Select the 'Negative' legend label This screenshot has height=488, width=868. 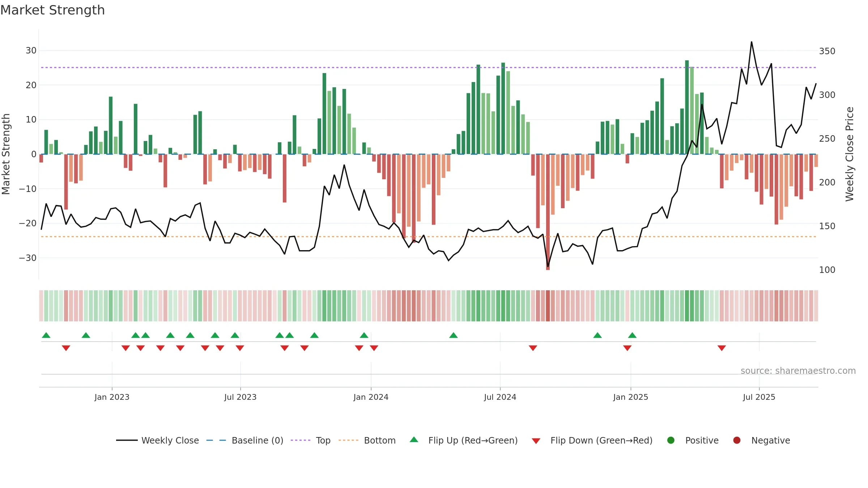pyautogui.click(x=771, y=440)
